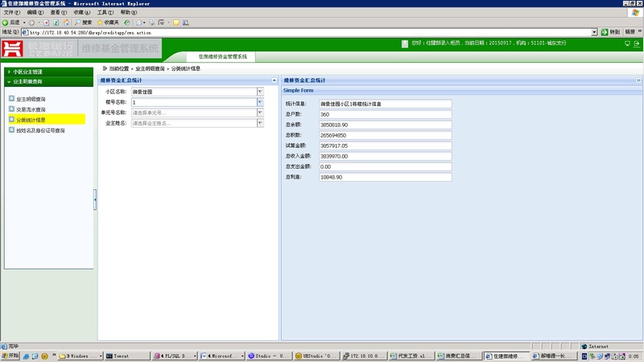
Task: Click the CZ Bank red logo
Action: pyautogui.click(x=12, y=48)
